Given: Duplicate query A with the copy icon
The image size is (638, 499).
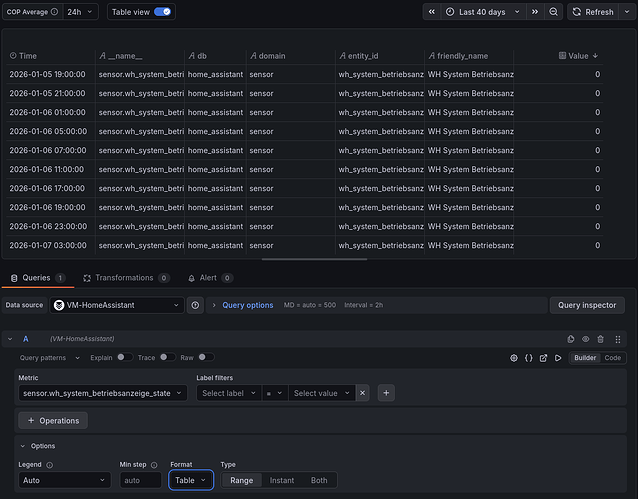Looking at the screenshot, I should pos(571,339).
